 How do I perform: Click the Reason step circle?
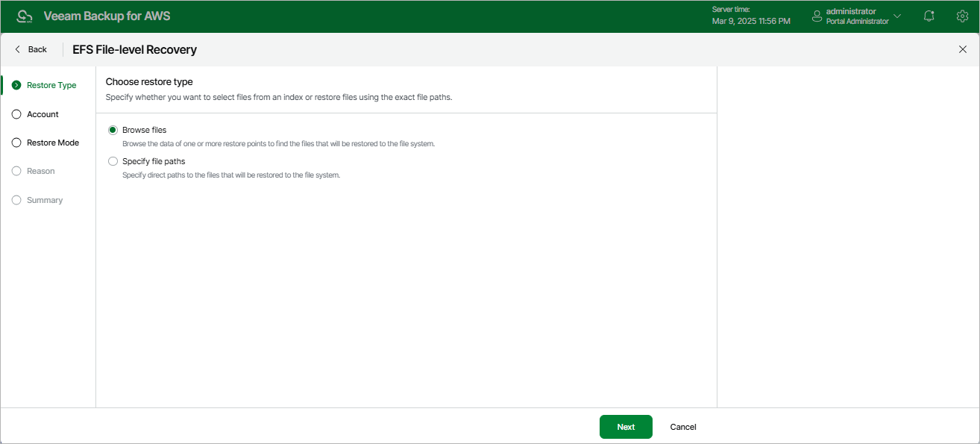[16, 170]
